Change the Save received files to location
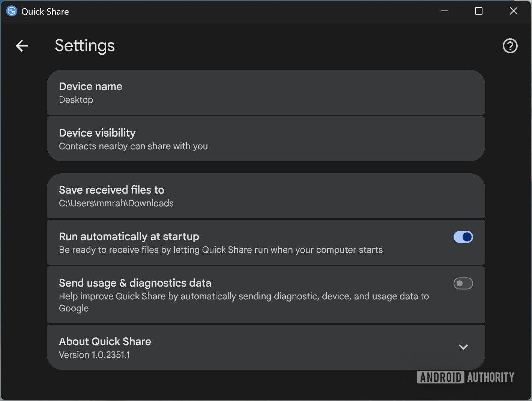This screenshot has width=532, height=401. coord(266,196)
